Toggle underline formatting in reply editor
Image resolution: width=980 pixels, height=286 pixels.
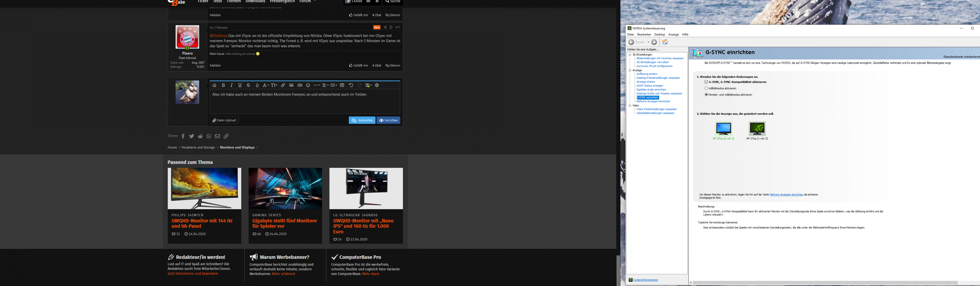[x=240, y=85]
